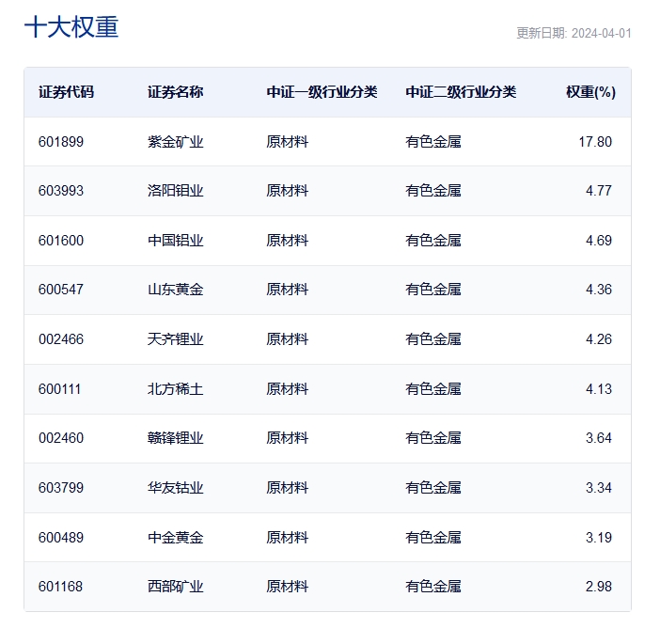Click 有色金属 in the 赣锋锂业 row

coord(433,438)
